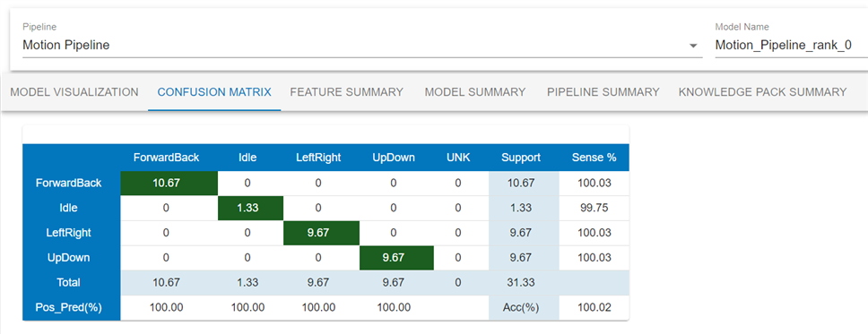Click the Acc(%) value 100.02

coord(594,307)
